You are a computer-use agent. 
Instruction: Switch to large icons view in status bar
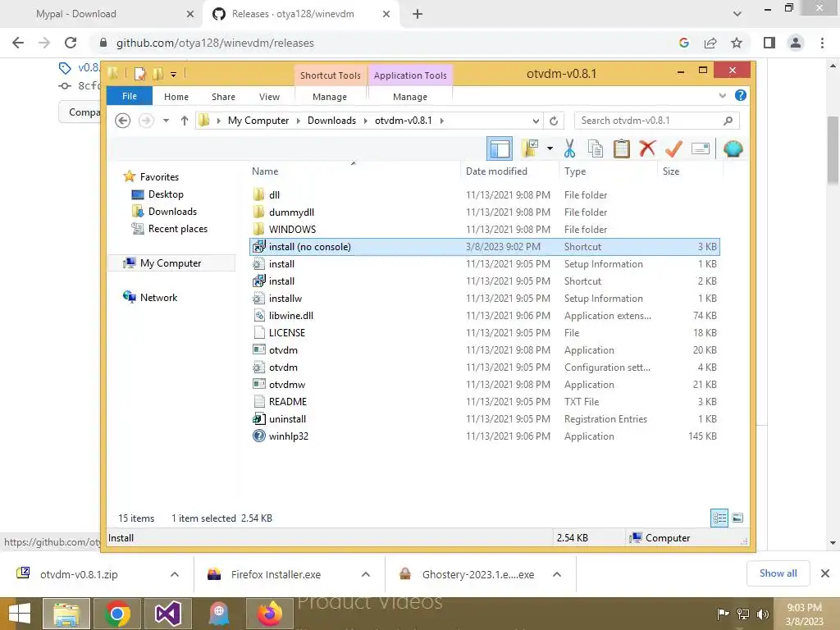pyautogui.click(x=737, y=518)
